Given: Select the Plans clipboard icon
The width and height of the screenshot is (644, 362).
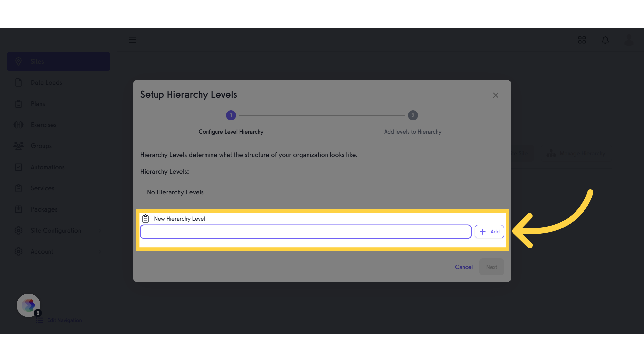Looking at the screenshot, I should pyautogui.click(x=19, y=104).
